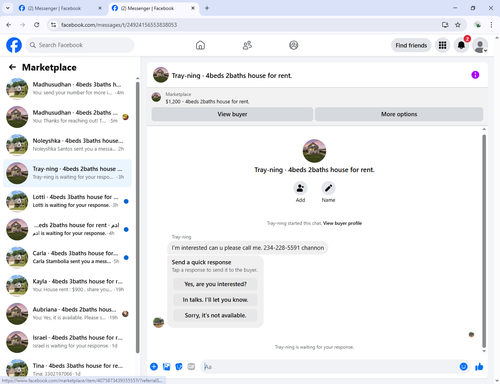Open the Groups icon in top navigation

click(294, 45)
